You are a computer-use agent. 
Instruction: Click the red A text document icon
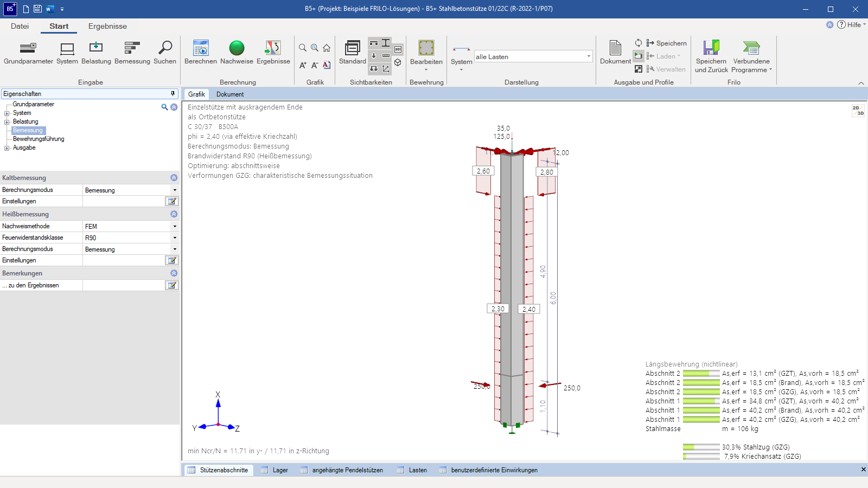coord(327,65)
